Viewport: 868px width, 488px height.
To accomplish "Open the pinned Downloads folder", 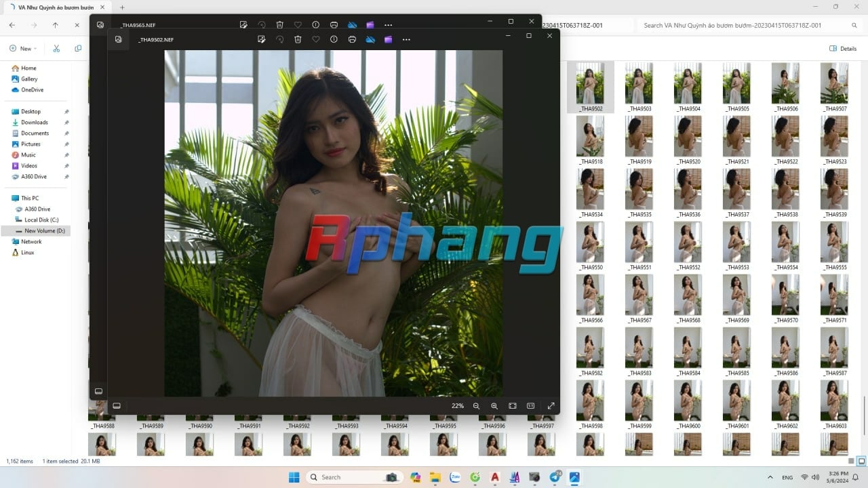I will 34,122.
